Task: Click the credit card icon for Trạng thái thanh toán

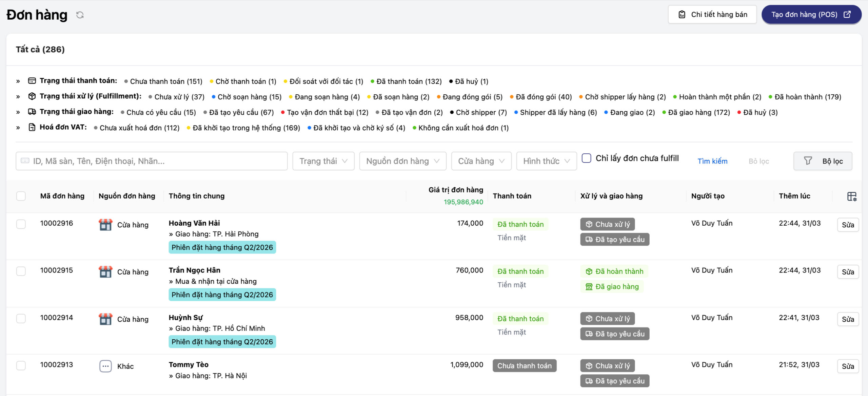Action: click(32, 81)
